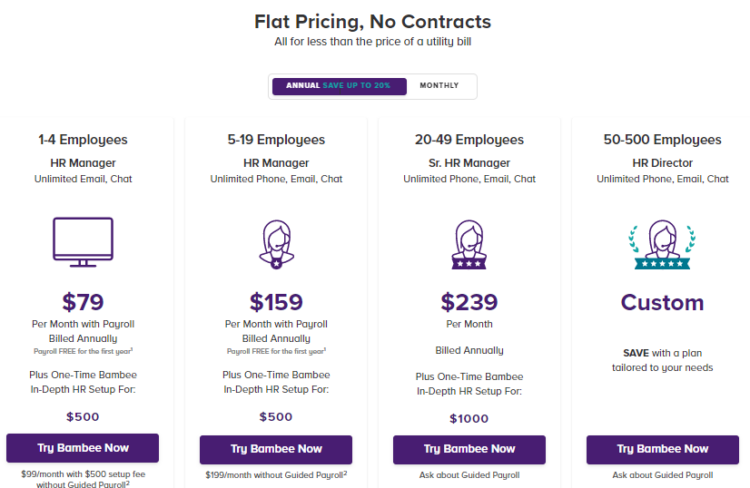750x488 pixels.
Task: Click the one-star HR Manager icon
Action: point(276,244)
